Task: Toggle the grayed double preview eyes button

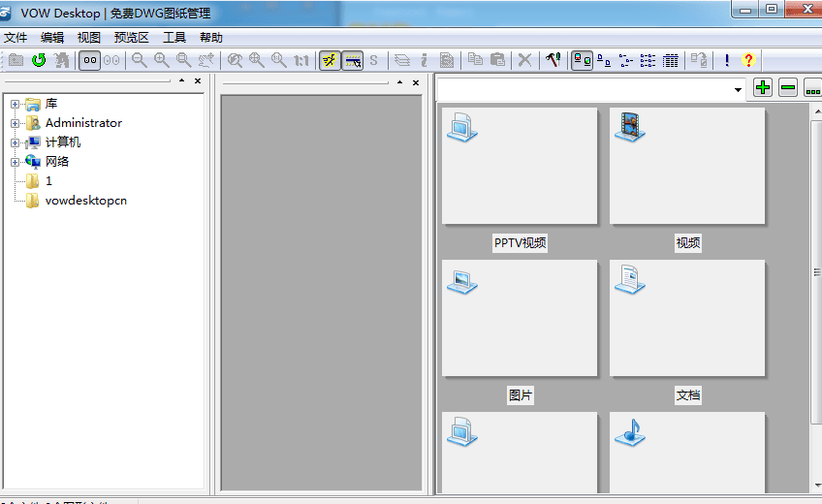Action: pyautogui.click(x=111, y=60)
